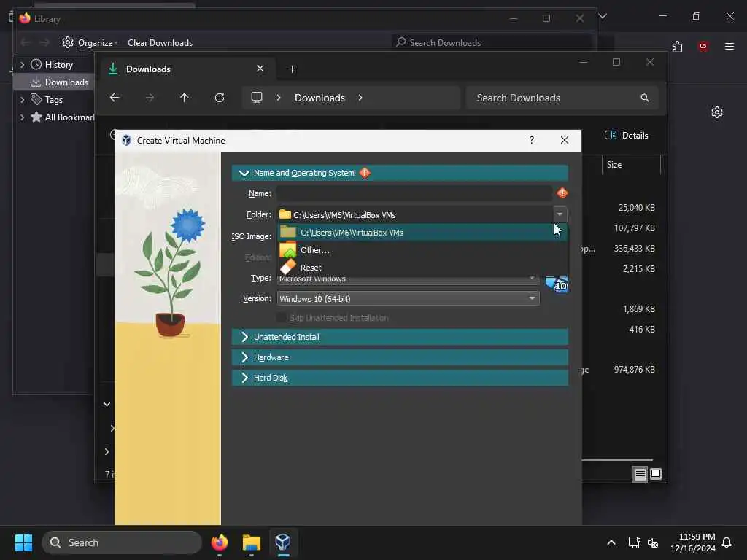Expand the Hardware section
The height and width of the screenshot is (560, 747).
pos(400,357)
